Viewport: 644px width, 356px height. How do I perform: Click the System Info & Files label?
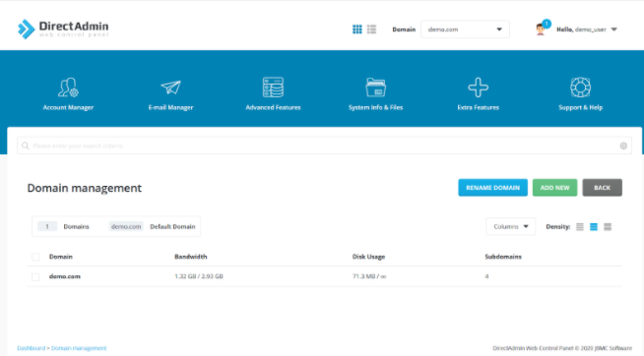(x=375, y=107)
